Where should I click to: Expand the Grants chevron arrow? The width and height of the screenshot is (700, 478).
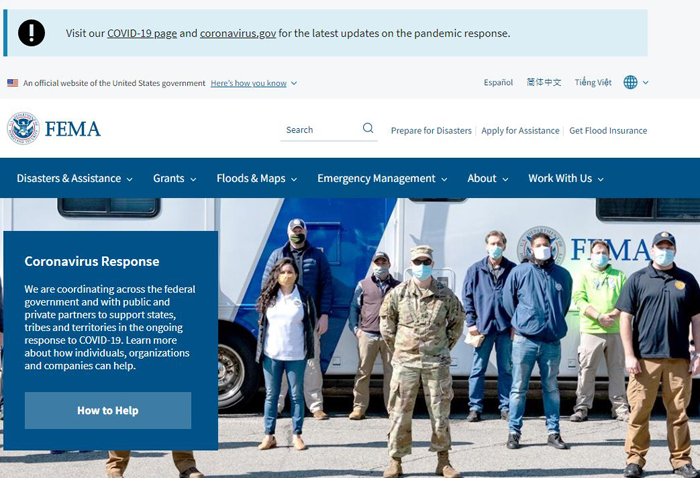(193, 179)
